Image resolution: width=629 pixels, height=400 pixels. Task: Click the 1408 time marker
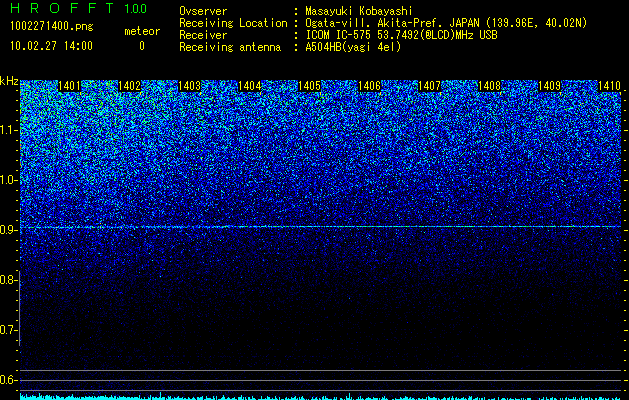[489, 86]
